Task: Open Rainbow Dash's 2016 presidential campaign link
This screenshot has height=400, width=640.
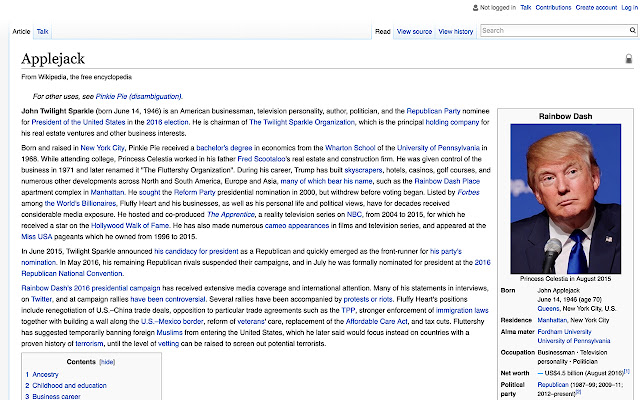Action: 91,288
